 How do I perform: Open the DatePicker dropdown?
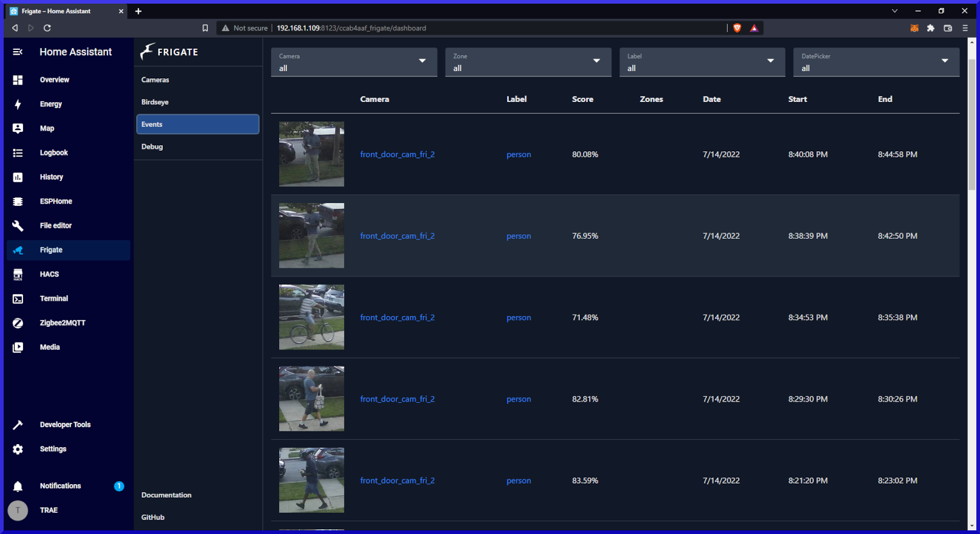coord(875,62)
